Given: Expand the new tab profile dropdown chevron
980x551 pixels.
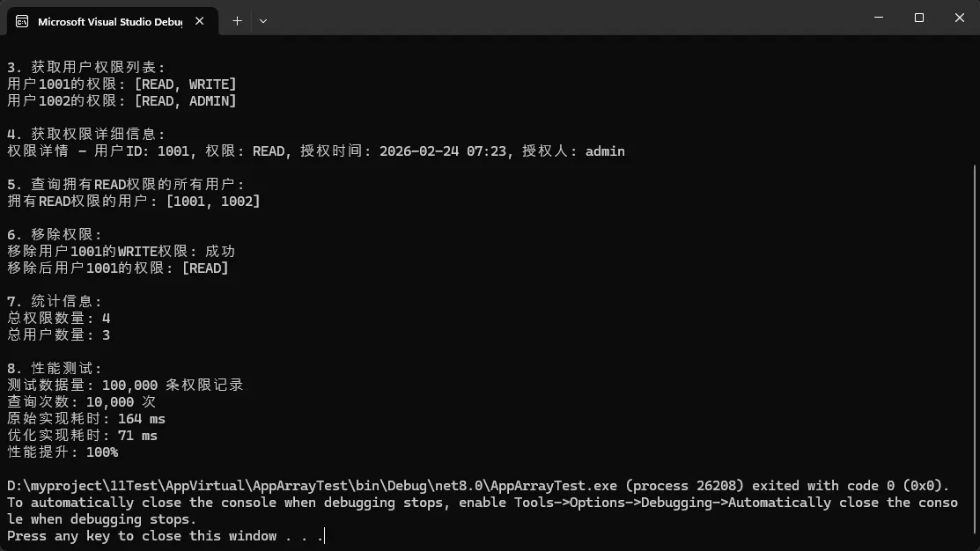Looking at the screenshot, I should (262, 20).
